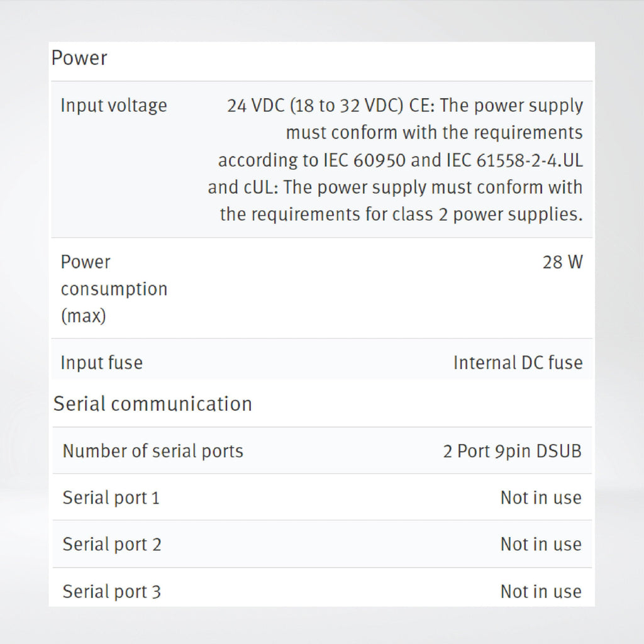644x644 pixels.
Task: Select the Input voltage label
Action: click(x=114, y=106)
